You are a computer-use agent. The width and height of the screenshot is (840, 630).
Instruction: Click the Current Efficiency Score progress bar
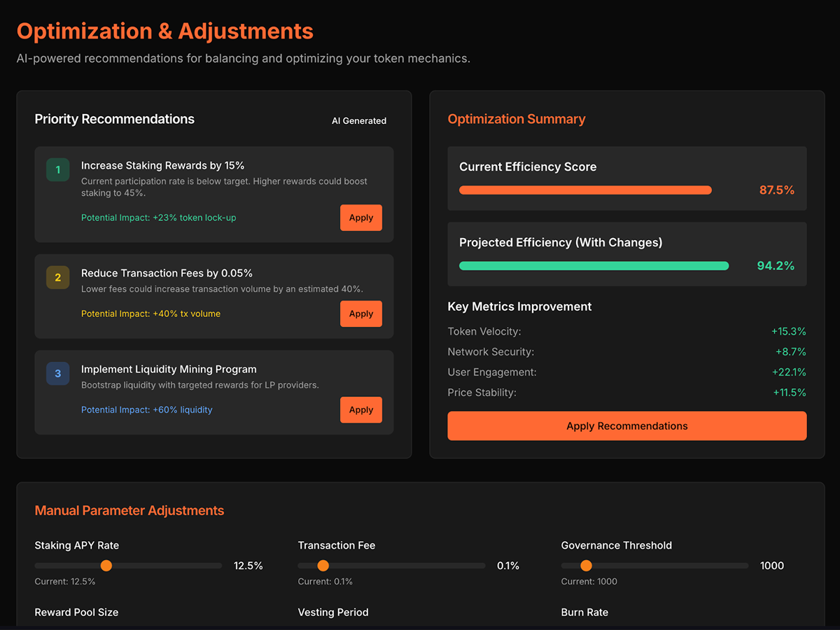point(585,190)
